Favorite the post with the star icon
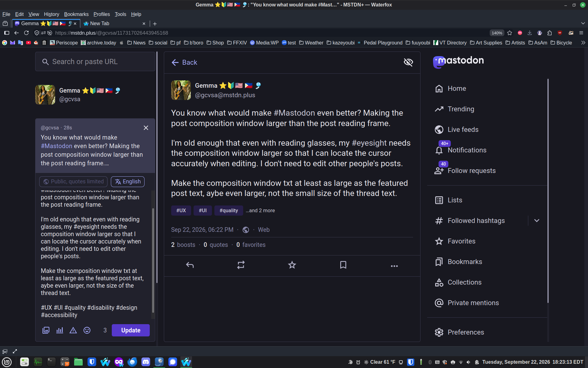 point(292,265)
